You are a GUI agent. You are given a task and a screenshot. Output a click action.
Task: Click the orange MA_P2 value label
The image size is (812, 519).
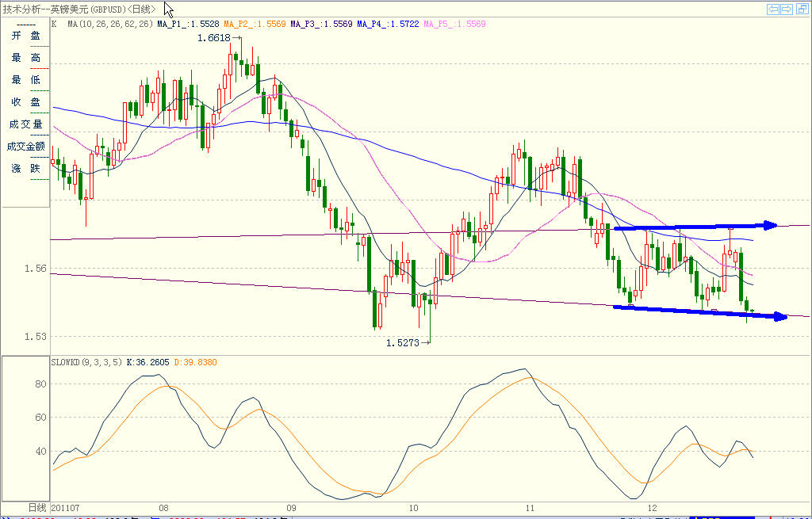[255, 24]
